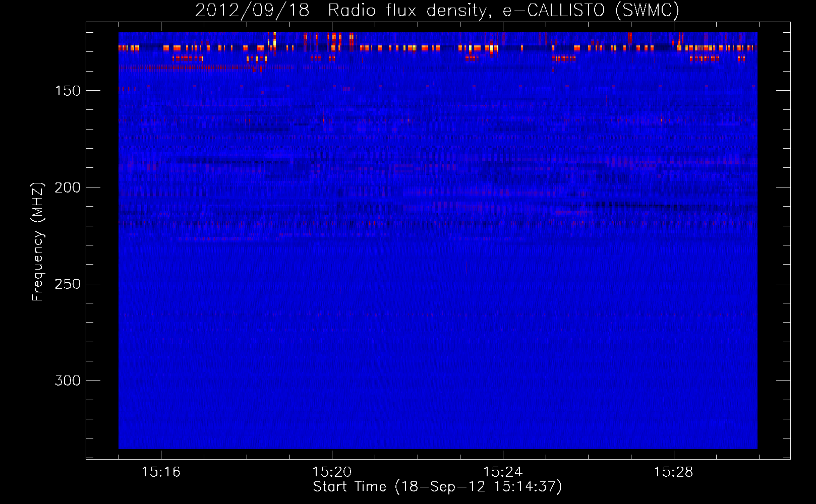This screenshot has width=816, height=504.
Task: Click the 300 frequency tick label
Action: 68,381
